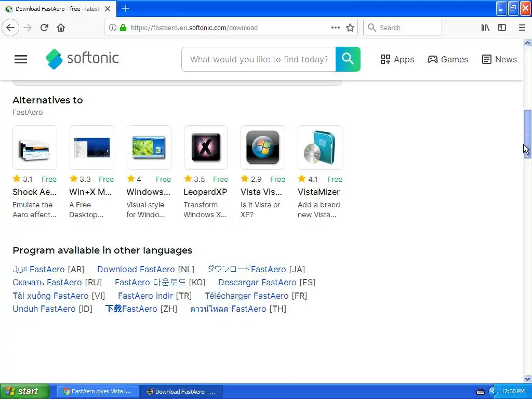The height and width of the screenshot is (399, 532).
Task: Bookmark this page with the star
Action: tap(350, 28)
